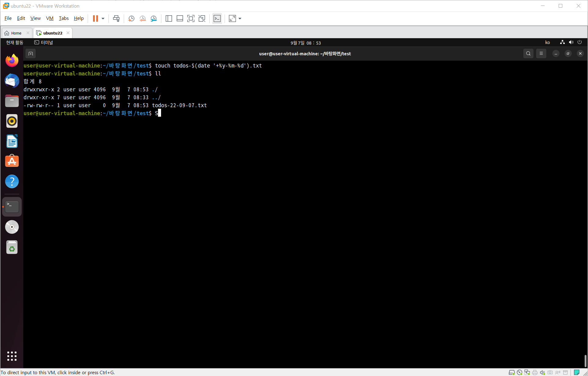Pause the virtual machine
588x376 pixels.
[x=95, y=19]
